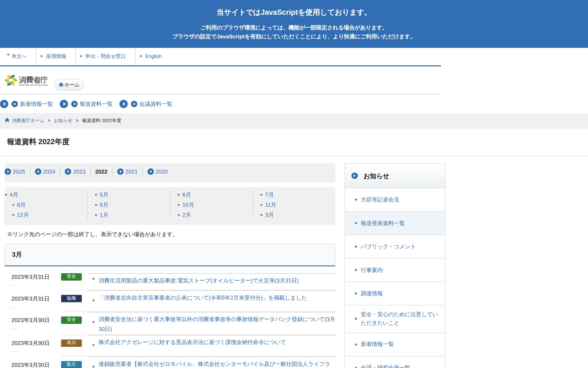Click the ホーム home button
This screenshot has width=588, height=368.
click(69, 85)
